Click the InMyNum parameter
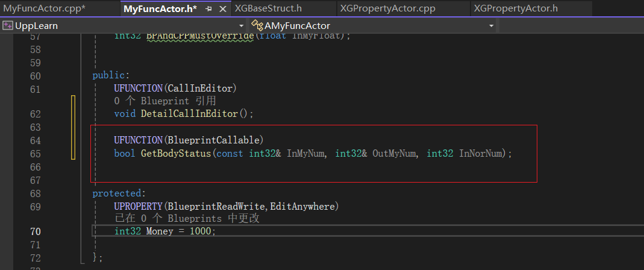 [x=306, y=154]
